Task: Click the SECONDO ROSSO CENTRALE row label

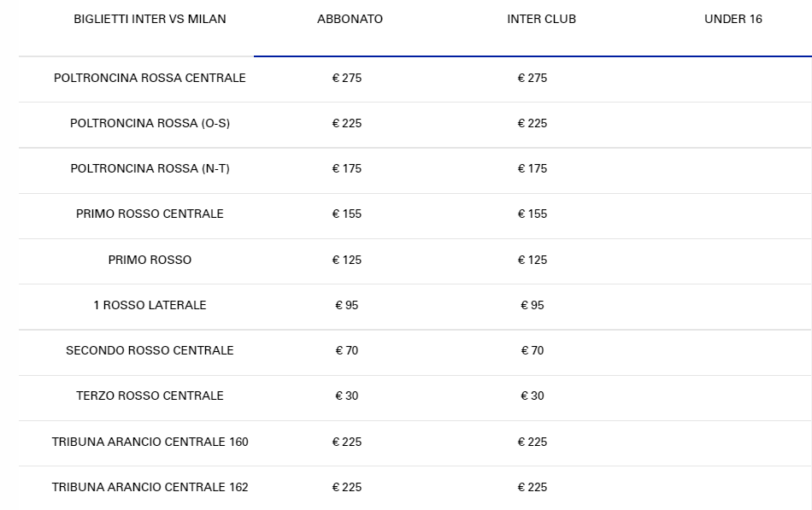Action: [x=150, y=350]
